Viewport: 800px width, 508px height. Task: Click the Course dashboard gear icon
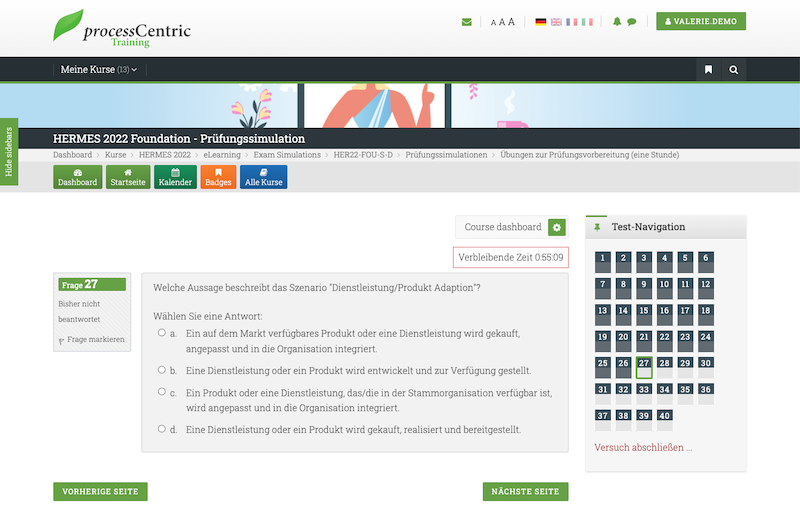[557, 227]
